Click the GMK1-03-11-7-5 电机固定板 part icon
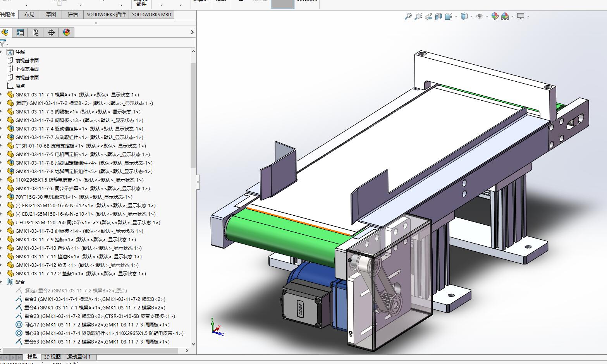Image resolution: width=607 pixels, height=364 pixels. 10,154
